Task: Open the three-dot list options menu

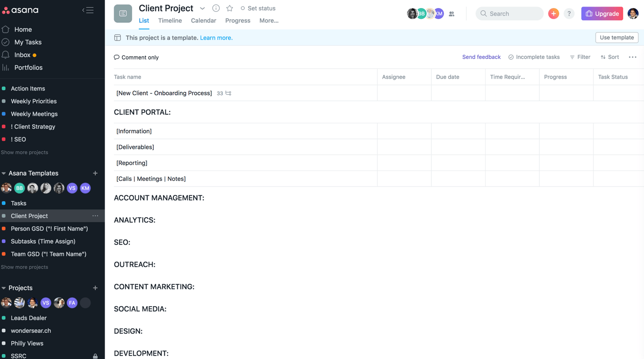Action: 633,57
